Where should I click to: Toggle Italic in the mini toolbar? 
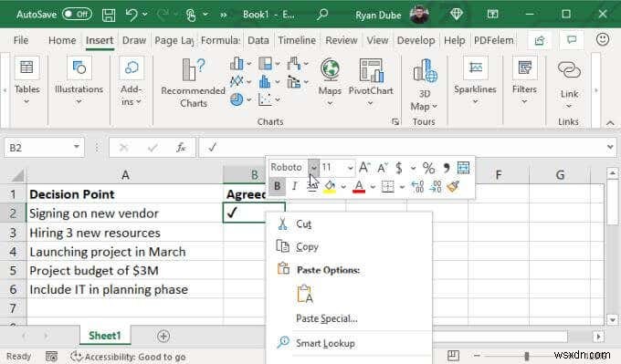[x=294, y=186]
